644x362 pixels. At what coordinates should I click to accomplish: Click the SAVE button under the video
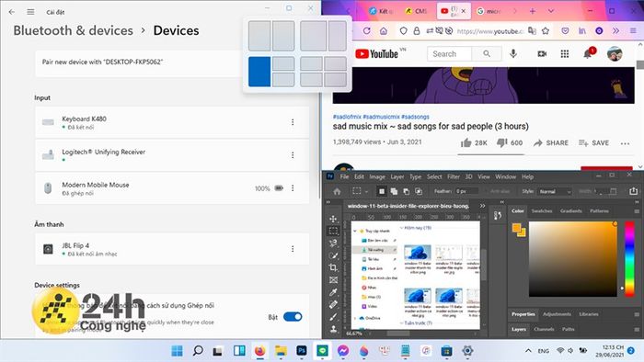pos(594,142)
